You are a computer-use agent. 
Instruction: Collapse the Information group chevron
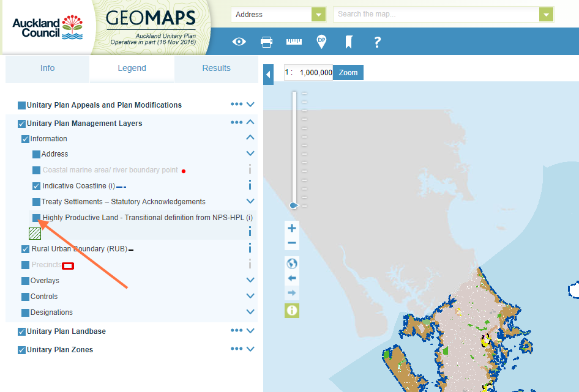[x=250, y=138]
